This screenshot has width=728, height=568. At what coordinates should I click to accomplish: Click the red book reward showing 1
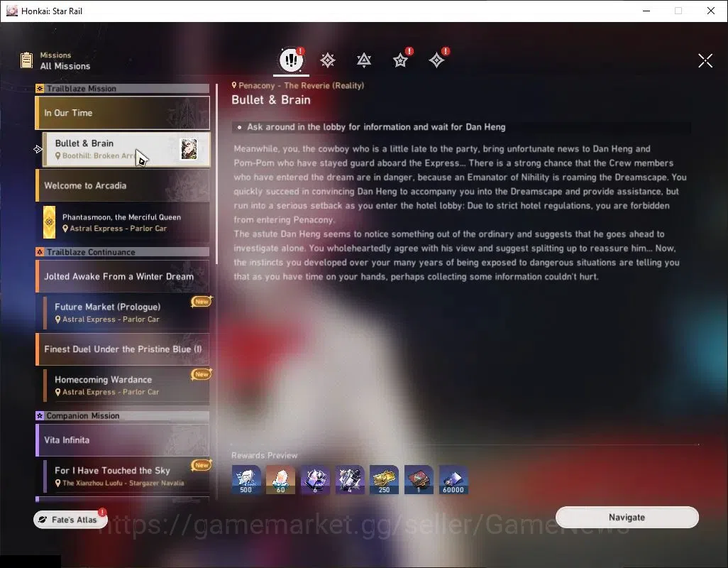419,480
